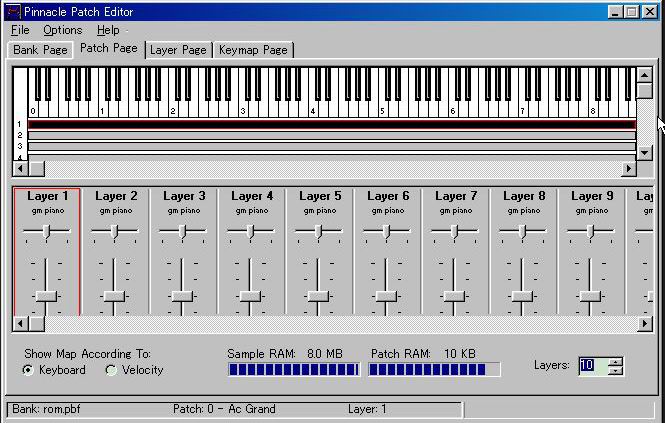665x423 pixels.
Task: Select the Layer 1 strip heading
Action: tap(48, 196)
